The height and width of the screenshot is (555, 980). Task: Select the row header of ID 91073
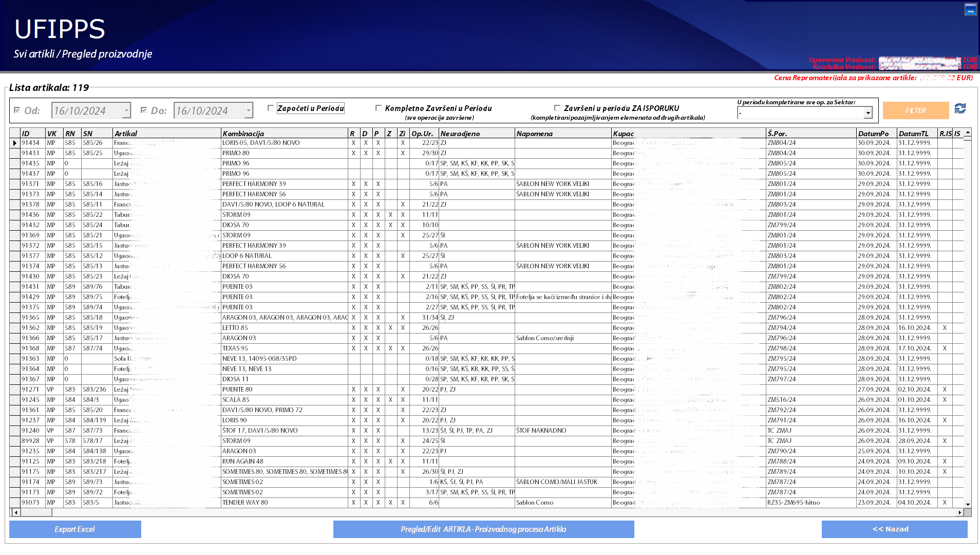click(x=15, y=503)
